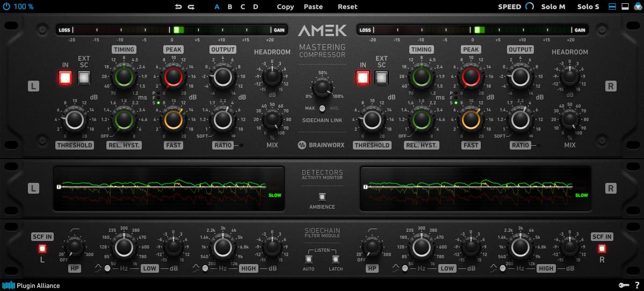
Task: Toggle the left channel IN button
Action: [x=66, y=77]
